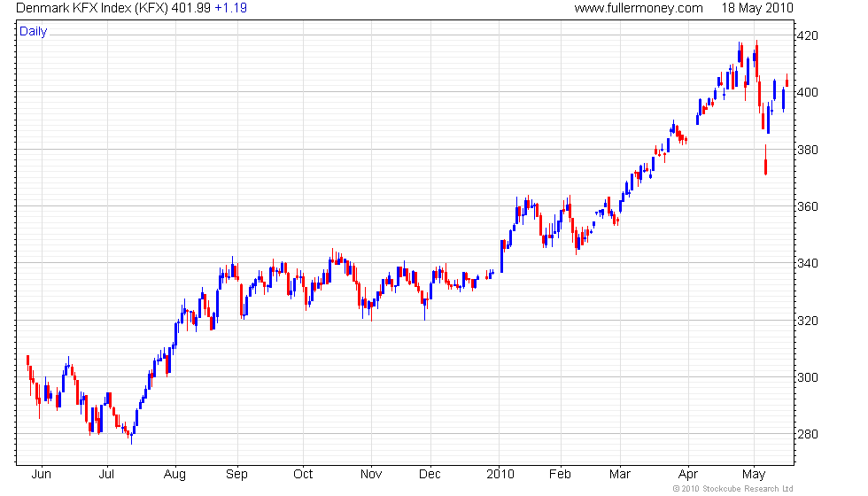
Task: Click the 'Jun' month axis label
Action: [x=42, y=475]
